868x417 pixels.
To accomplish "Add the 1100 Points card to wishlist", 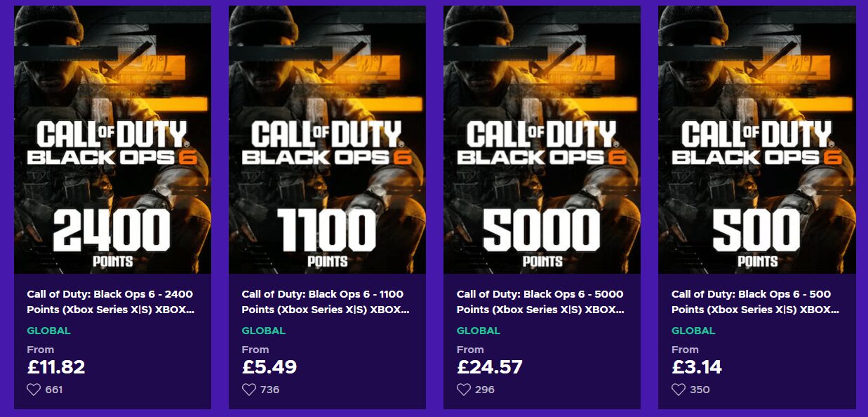I will click(248, 389).
